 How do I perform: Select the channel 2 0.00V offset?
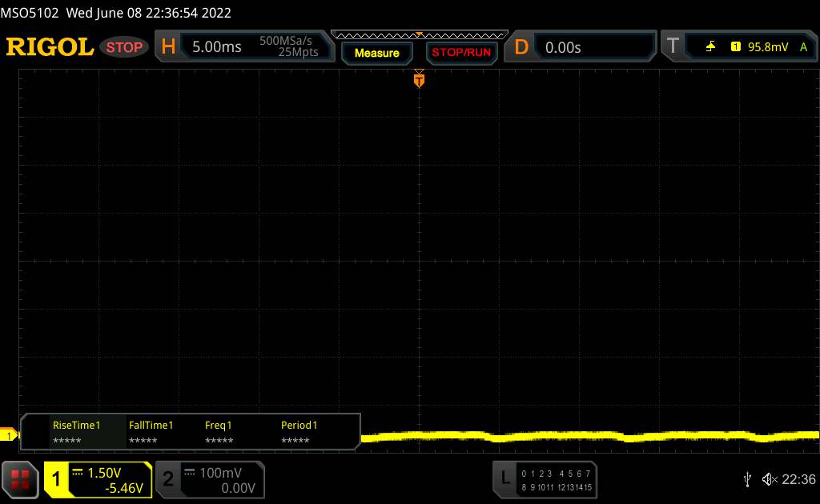(238, 488)
